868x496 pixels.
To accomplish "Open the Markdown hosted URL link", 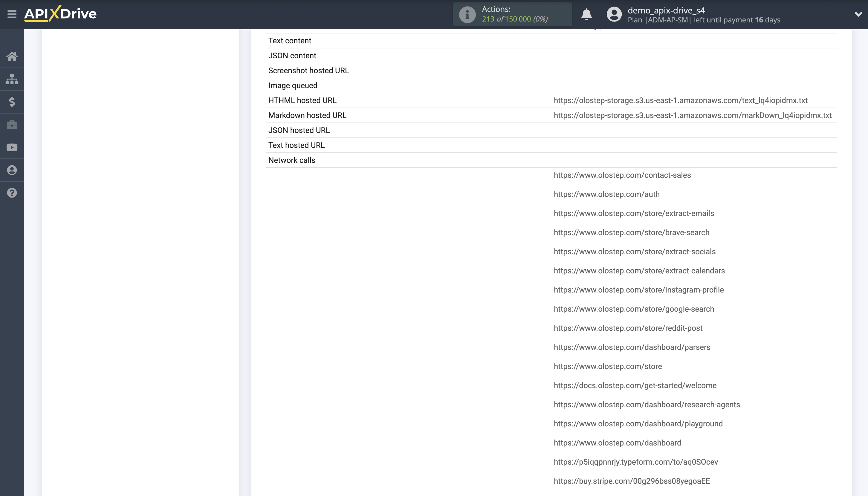I will click(693, 115).
